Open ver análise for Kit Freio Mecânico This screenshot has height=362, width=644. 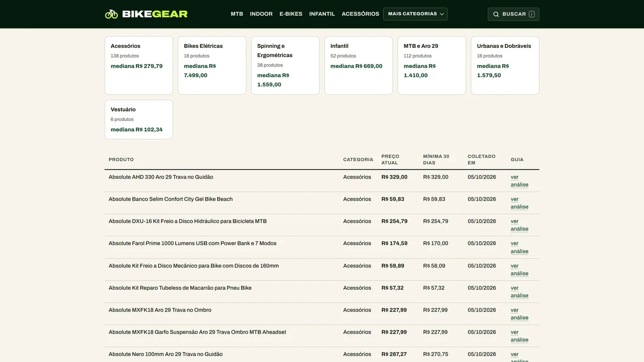519,269
